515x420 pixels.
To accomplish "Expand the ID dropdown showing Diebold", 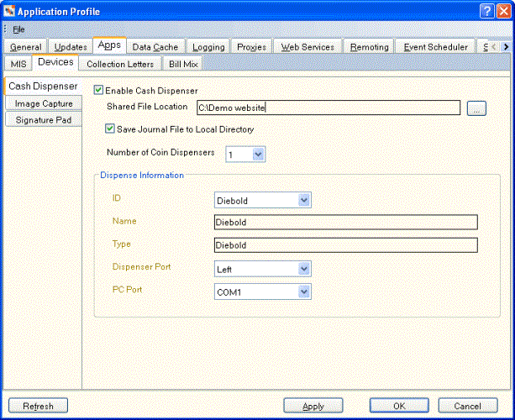I will click(x=304, y=200).
